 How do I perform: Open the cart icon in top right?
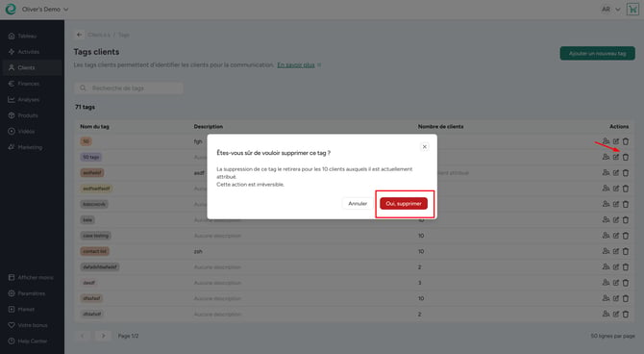tap(632, 9)
